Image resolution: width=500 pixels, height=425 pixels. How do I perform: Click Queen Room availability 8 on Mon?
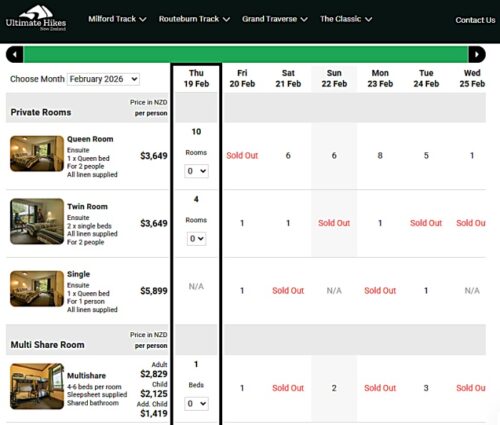(x=380, y=156)
